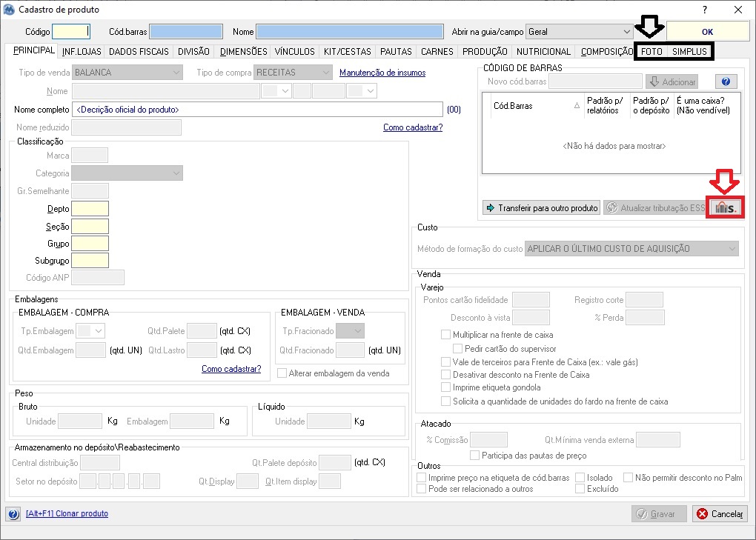Viewport: 756px width, 540px height.
Task: Click the blue help icon beside Adicionar
Action: point(726,81)
